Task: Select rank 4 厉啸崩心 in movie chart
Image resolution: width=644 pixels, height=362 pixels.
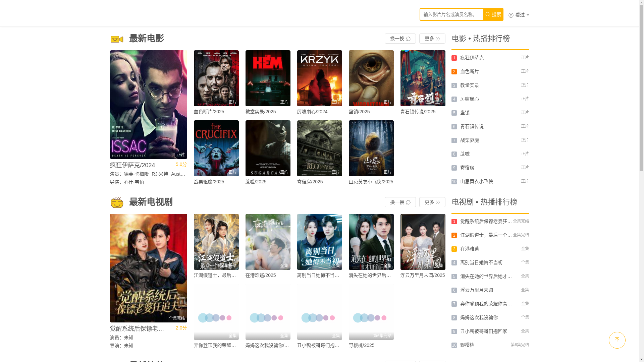Action: click(x=490, y=99)
